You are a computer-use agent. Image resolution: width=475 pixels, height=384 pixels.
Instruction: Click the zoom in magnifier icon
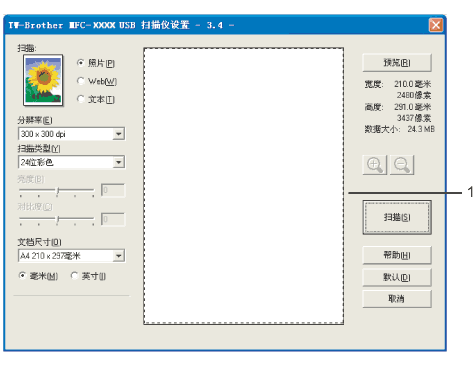point(375,165)
